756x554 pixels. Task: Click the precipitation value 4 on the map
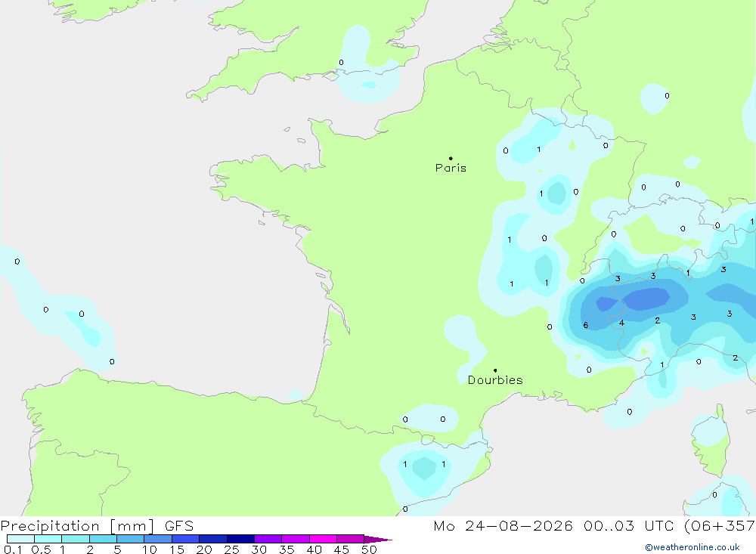tap(622, 323)
